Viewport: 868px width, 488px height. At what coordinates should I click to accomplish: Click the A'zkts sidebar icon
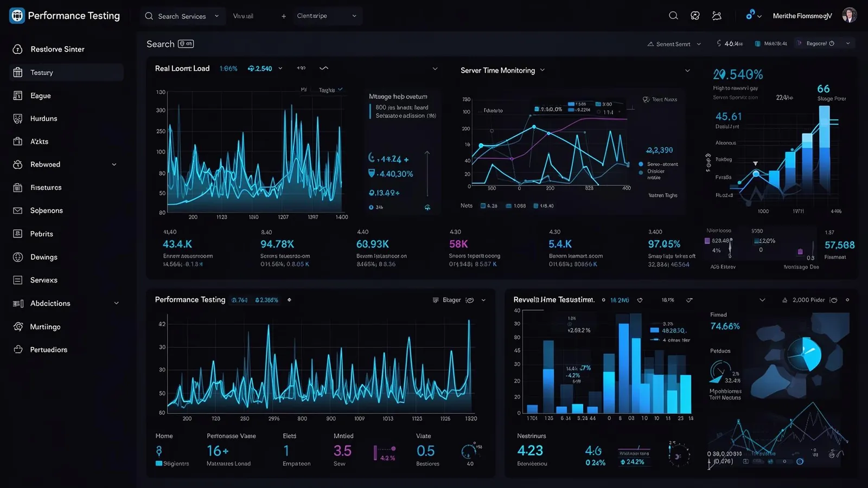tap(18, 142)
